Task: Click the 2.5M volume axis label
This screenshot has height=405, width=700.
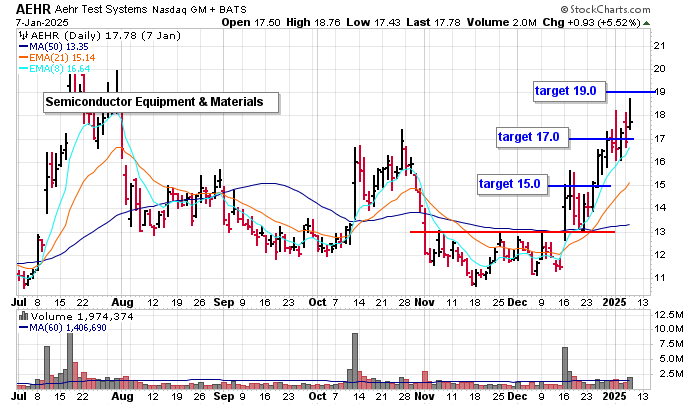Action: 672,373
